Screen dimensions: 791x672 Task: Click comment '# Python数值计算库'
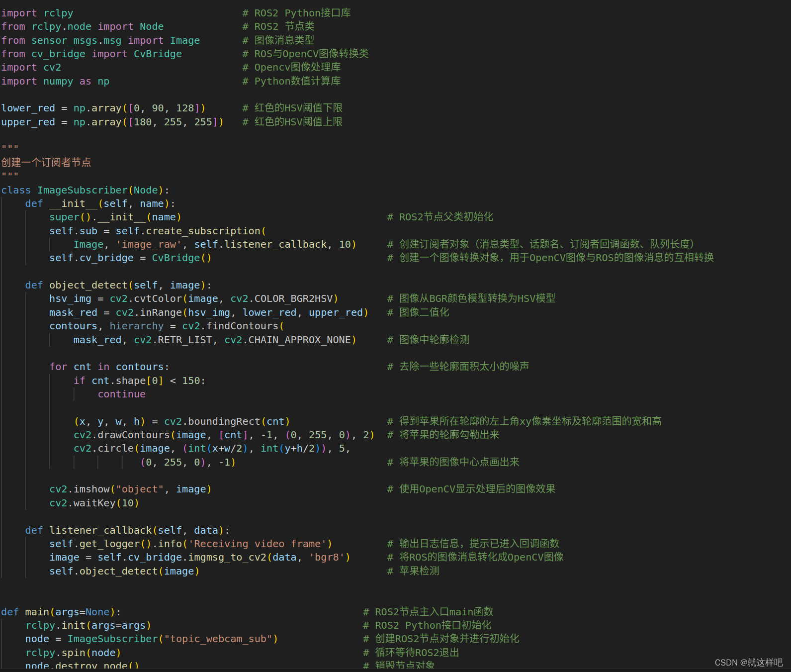pyautogui.click(x=292, y=81)
